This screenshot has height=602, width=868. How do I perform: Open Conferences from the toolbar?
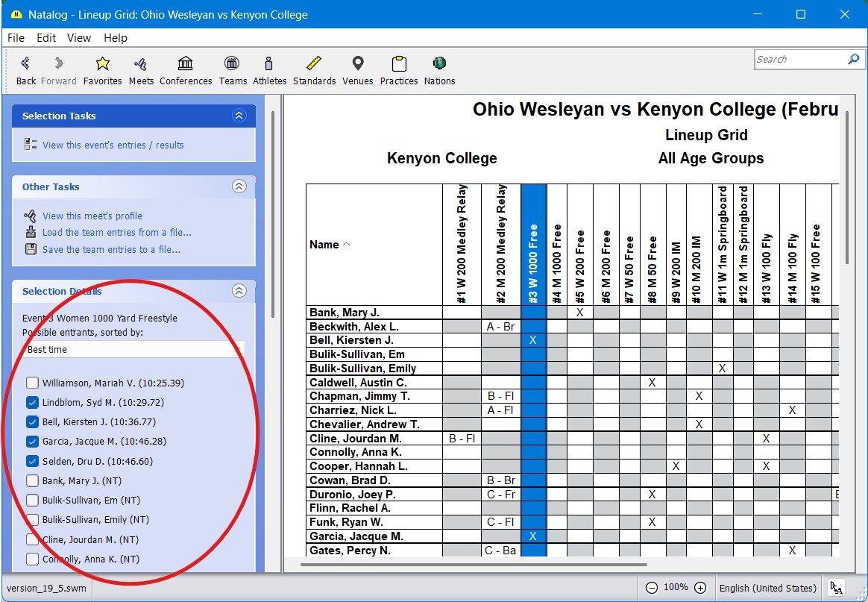(x=186, y=65)
